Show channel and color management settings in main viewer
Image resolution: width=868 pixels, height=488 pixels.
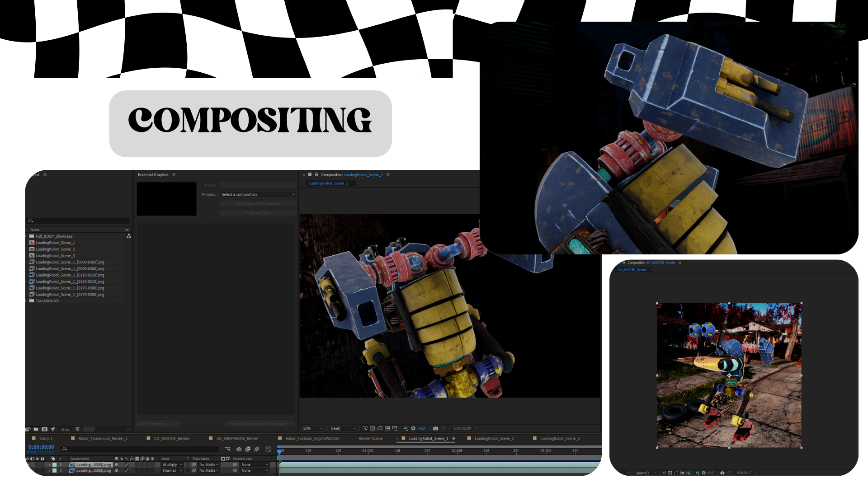tap(406, 428)
